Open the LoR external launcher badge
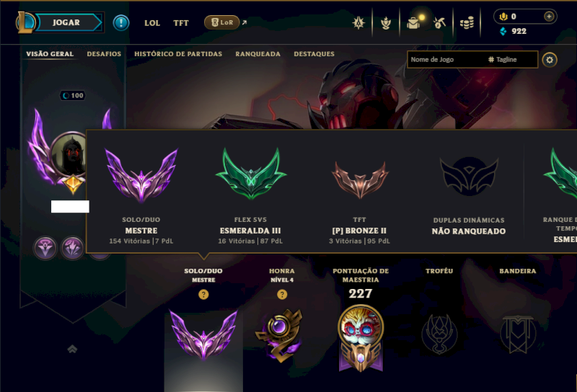This screenshot has width=577, height=392. click(x=222, y=22)
